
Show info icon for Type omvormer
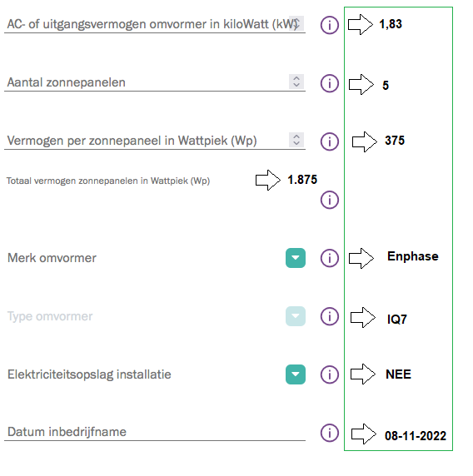click(x=329, y=316)
